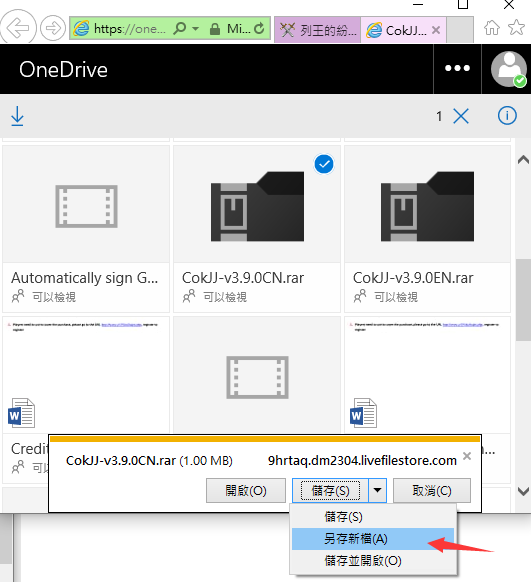Click the page scrollbar down arrow
The width and height of the screenshot is (531, 582).
tap(523, 491)
